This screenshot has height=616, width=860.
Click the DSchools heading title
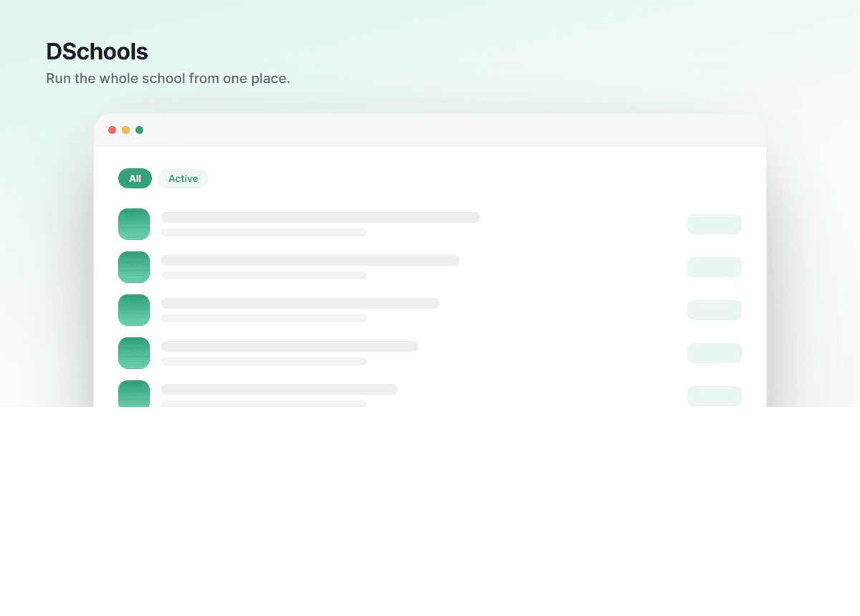point(97,52)
